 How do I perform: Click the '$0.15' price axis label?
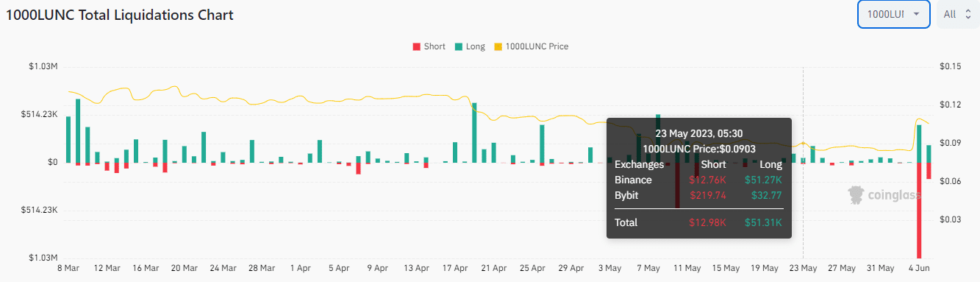click(x=950, y=66)
